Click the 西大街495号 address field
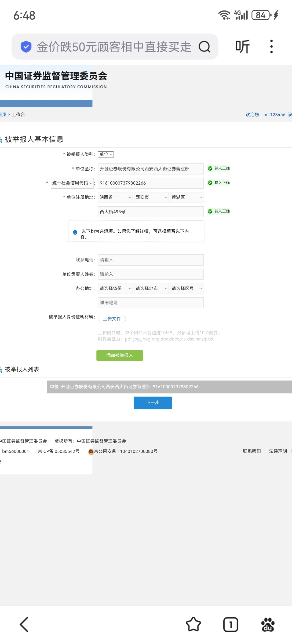 click(151, 212)
